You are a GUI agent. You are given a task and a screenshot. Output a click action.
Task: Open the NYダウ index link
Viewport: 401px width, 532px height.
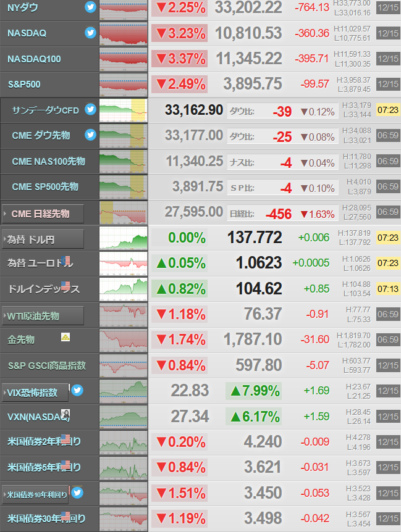(23, 7)
